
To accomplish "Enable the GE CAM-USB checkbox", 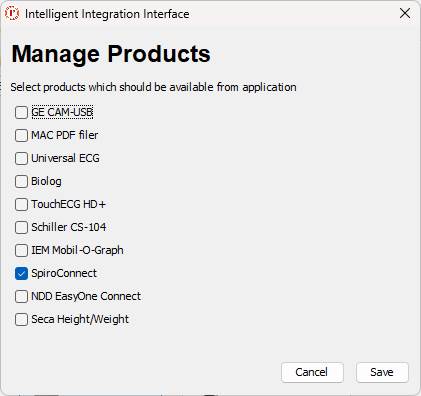I will (x=21, y=113).
